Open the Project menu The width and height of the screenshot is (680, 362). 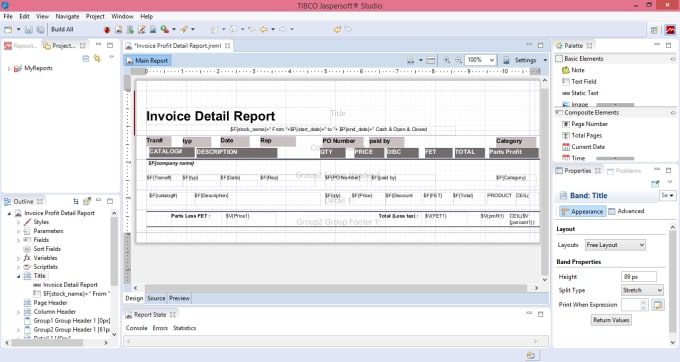[x=95, y=16]
